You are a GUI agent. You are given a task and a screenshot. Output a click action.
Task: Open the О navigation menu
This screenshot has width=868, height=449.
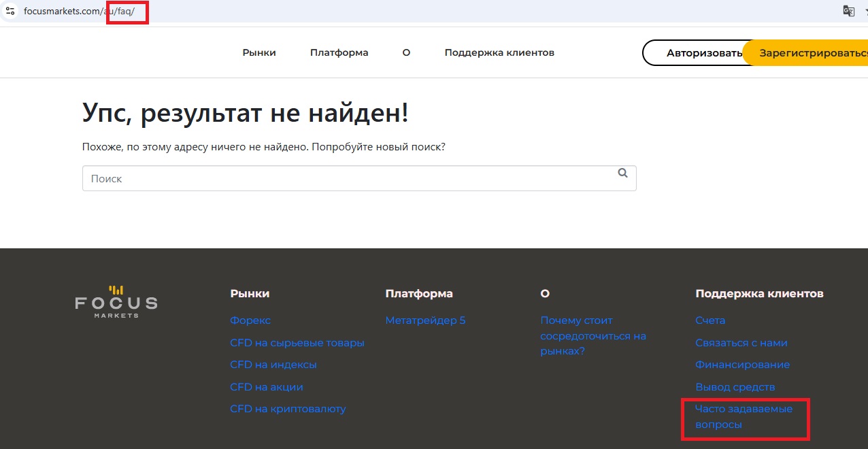[406, 52]
